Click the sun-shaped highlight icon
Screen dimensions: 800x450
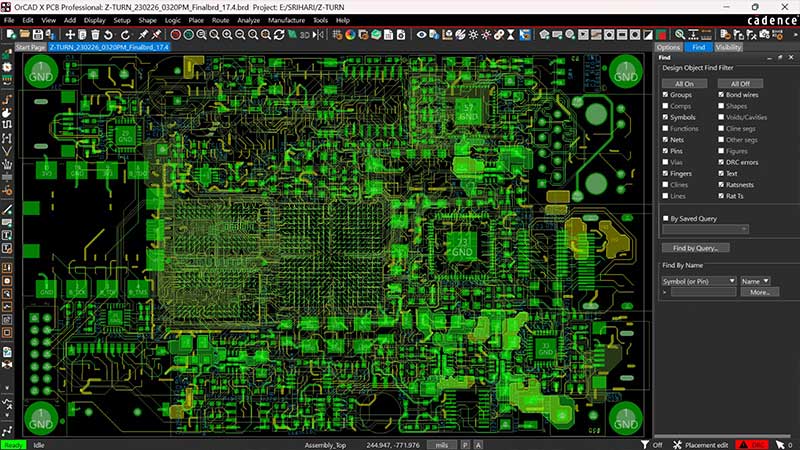click(473, 35)
